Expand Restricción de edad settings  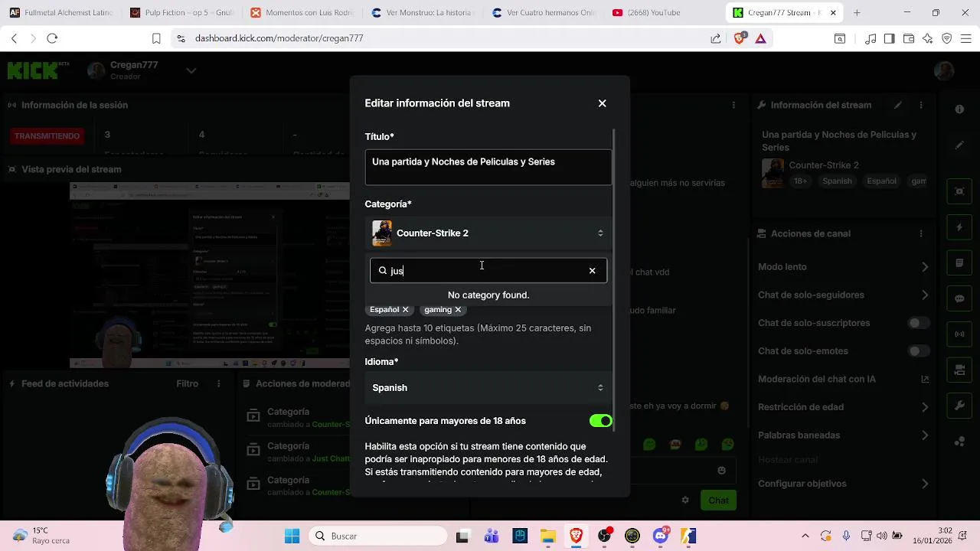(925, 407)
